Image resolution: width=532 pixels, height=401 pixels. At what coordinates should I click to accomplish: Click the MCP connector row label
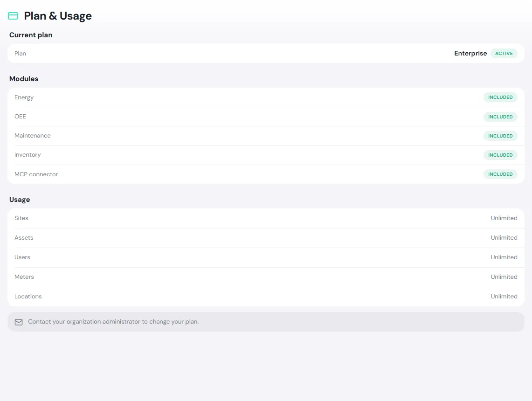pyautogui.click(x=36, y=174)
